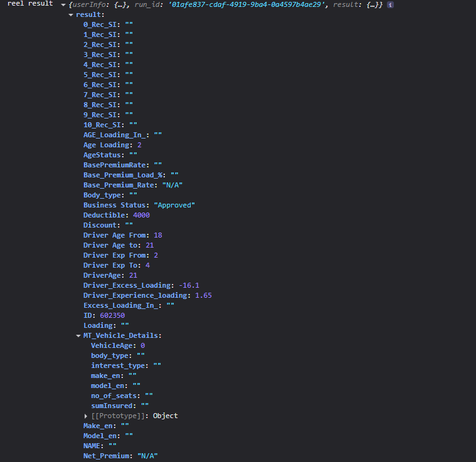Select Base_Premium_Rate value "N/A"
Viewport: 476px width, 462px height.
[x=172, y=185]
